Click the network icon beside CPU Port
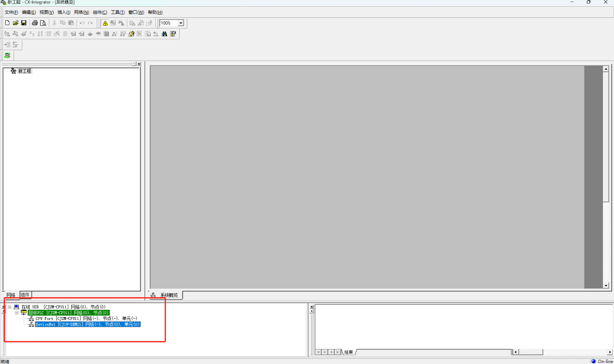 pos(31,318)
